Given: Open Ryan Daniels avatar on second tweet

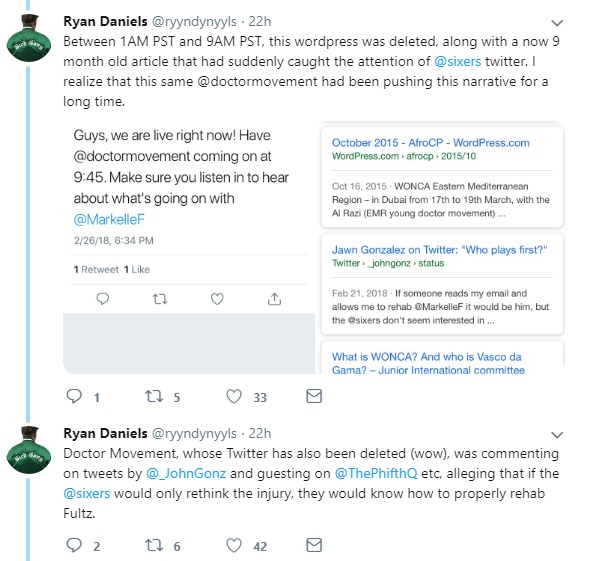Looking at the screenshot, I should coord(29,450).
